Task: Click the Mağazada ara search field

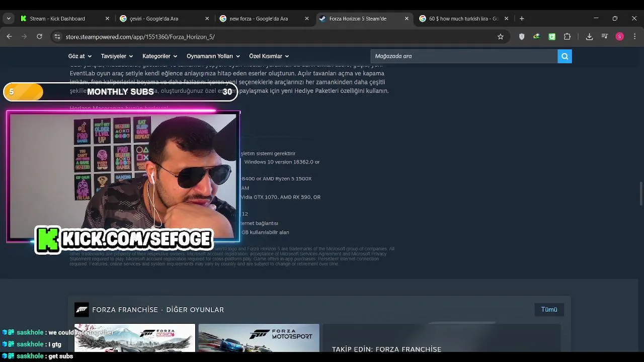Action: (x=464, y=56)
